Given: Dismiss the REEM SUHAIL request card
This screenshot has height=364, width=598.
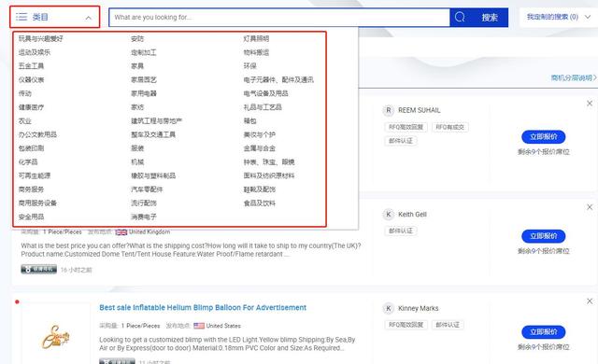Looking at the screenshot, I should pos(590,104).
